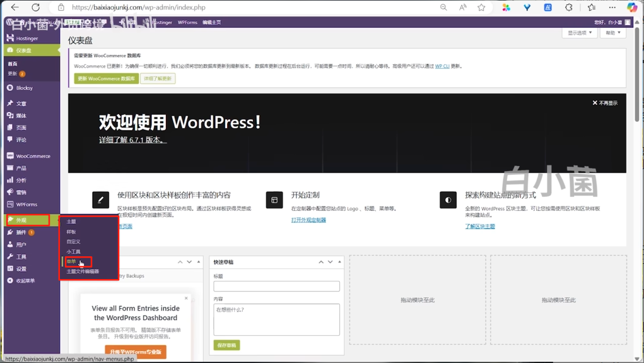
Task: Select 自定义 in the 外观 submenu
Action: 74,242
